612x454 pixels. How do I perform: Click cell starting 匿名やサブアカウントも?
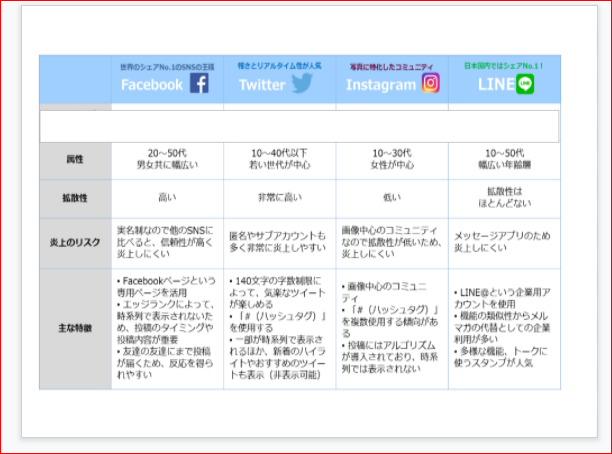tap(280, 243)
